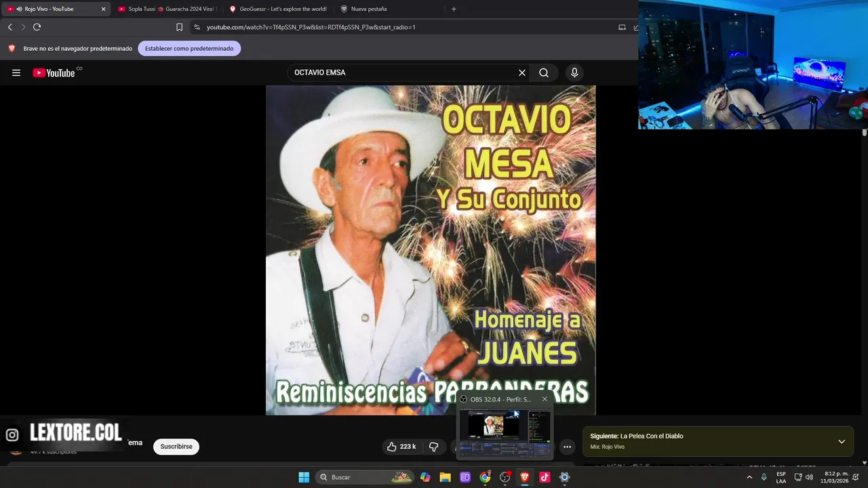This screenshot has height=488, width=868.
Task: Open Copilot from the taskbar
Action: [425, 477]
